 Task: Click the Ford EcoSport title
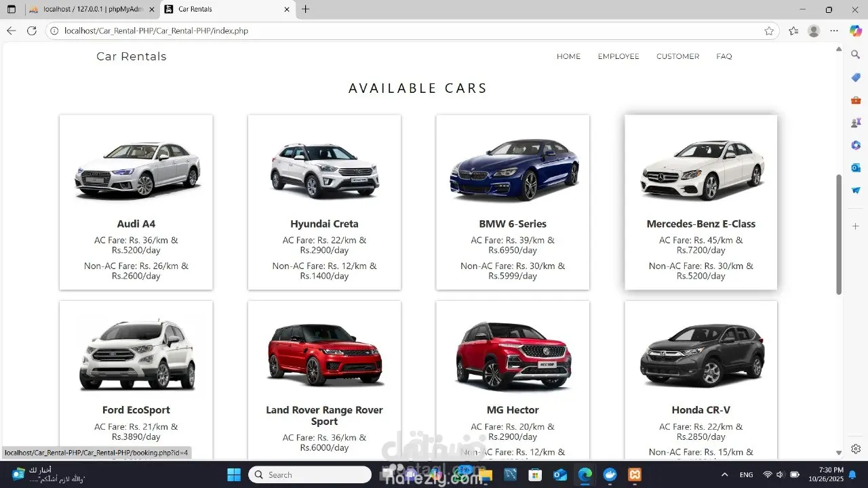coord(136,410)
